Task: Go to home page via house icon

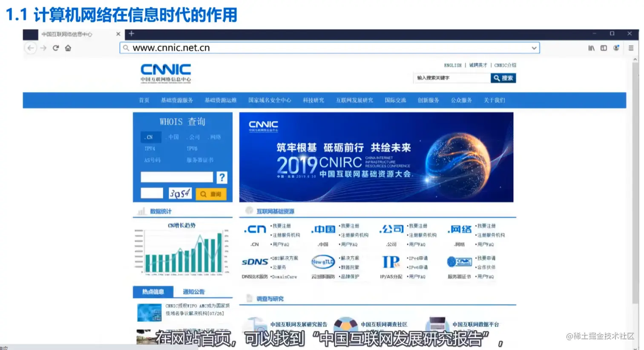Action: (68, 48)
